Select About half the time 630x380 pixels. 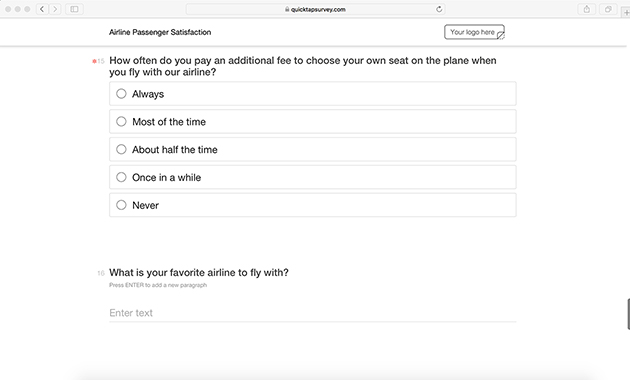[x=313, y=149]
